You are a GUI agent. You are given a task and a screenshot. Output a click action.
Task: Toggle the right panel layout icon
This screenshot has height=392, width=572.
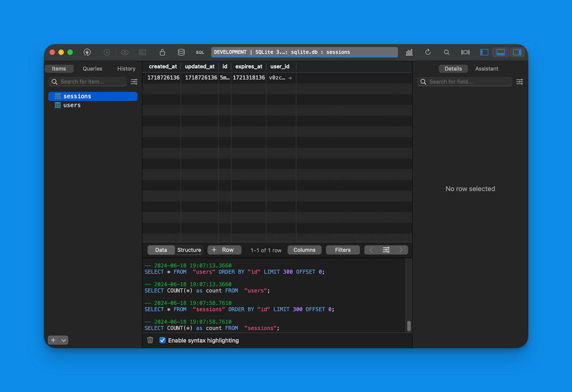pyautogui.click(x=518, y=52)
